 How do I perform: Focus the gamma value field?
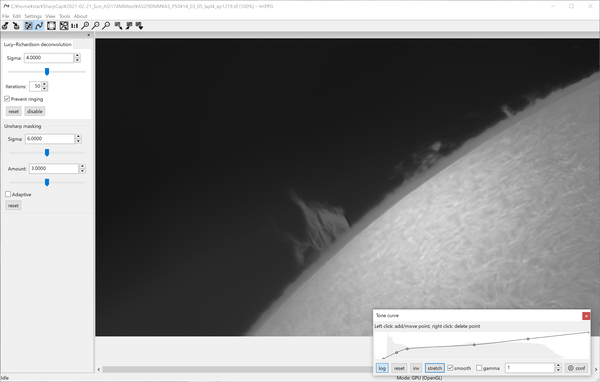(x=530, y=368)
